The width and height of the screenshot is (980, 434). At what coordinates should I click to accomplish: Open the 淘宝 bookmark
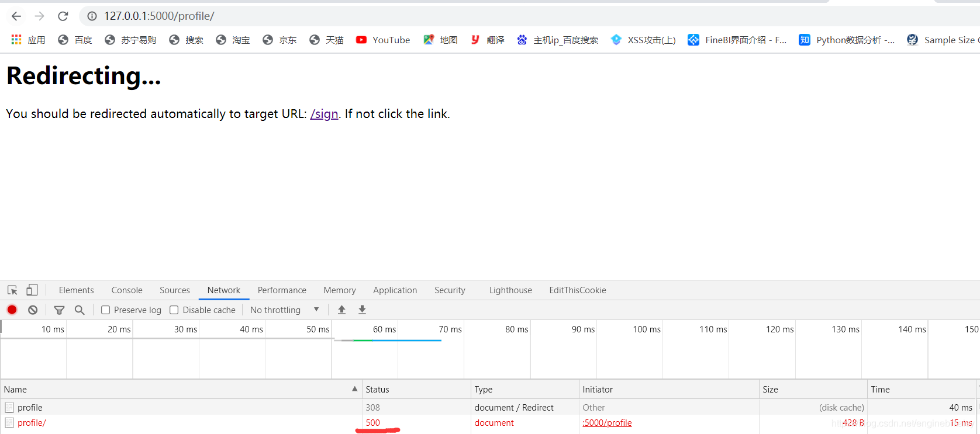coord(233,40)
